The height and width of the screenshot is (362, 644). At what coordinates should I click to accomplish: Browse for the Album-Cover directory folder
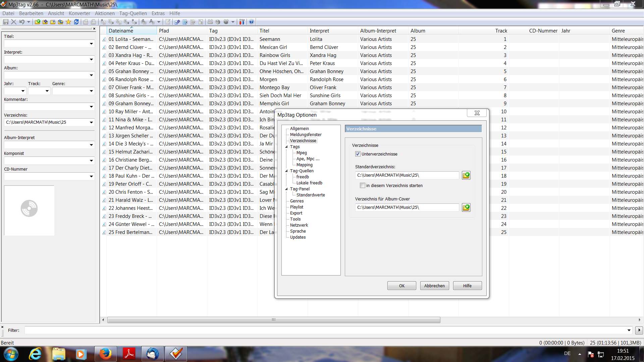tap(466, 207)
